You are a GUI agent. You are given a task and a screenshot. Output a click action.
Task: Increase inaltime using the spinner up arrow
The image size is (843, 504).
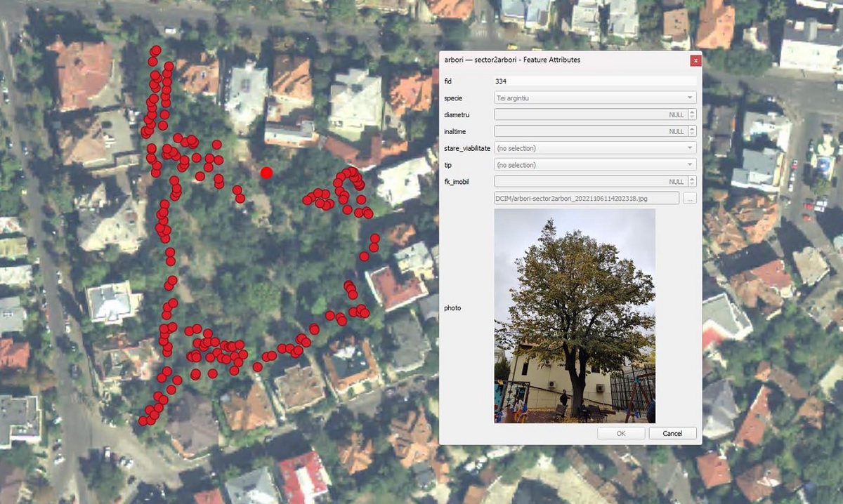(693, 128)
